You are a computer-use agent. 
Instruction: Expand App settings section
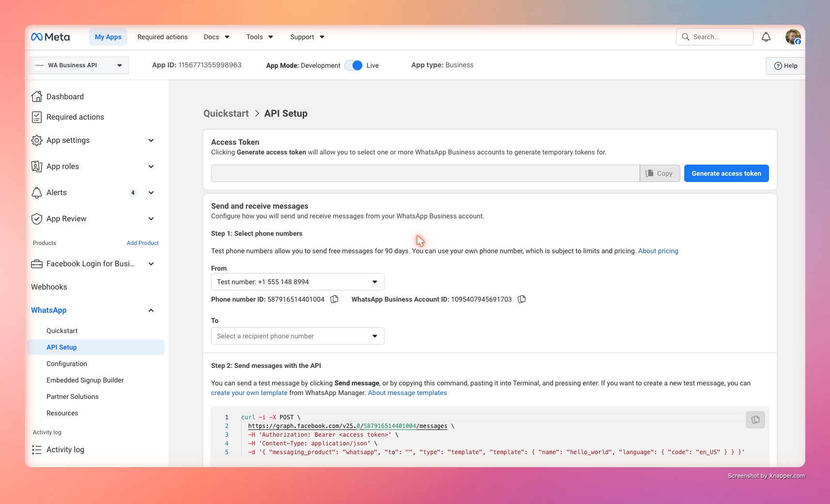point(151,140)
